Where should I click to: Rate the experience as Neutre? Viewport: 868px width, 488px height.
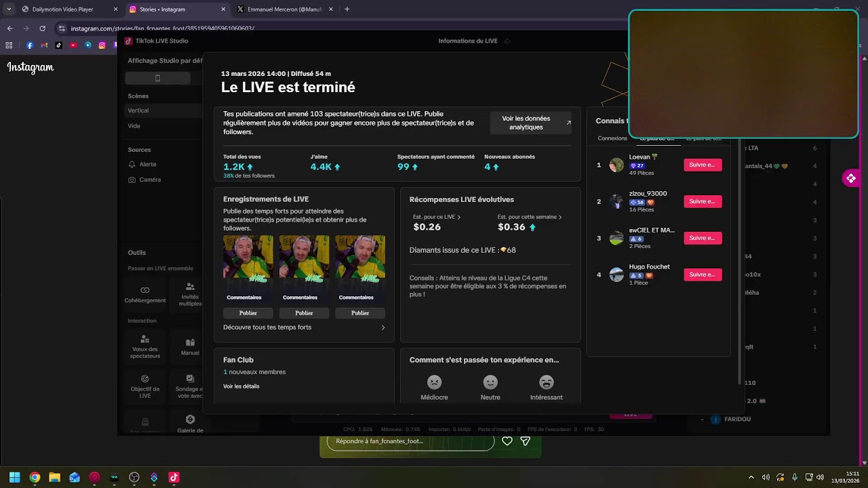490,388
